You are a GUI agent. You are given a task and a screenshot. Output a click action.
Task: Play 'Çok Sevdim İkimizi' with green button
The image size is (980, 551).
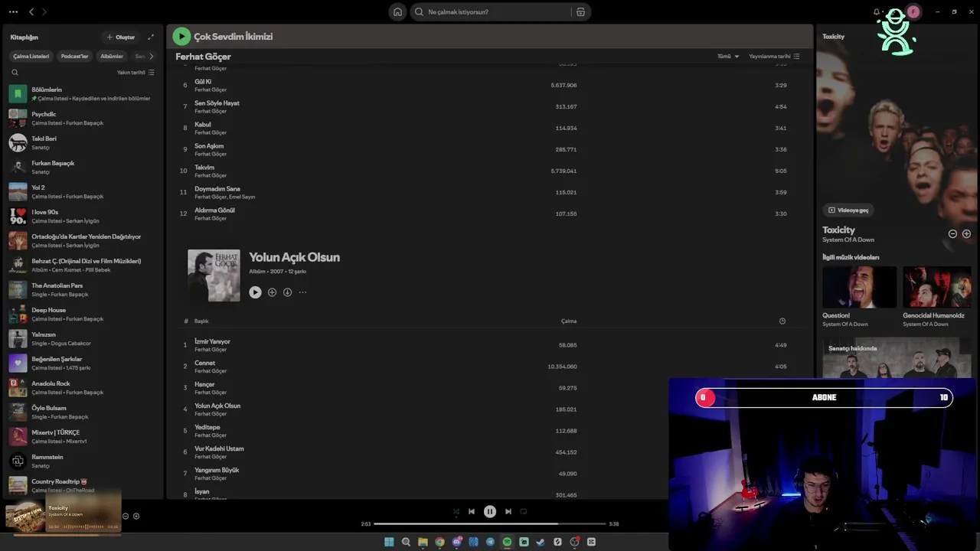coord(181,36)
